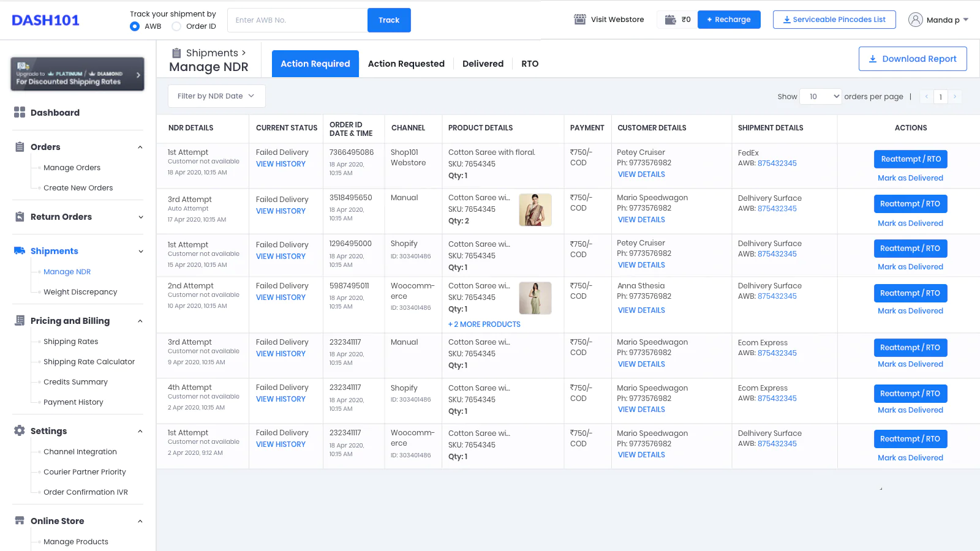Viewport: 980px width, 551px height.
Task: Click the Dashboard grid icon in sidebar
Action: (20, 112)
